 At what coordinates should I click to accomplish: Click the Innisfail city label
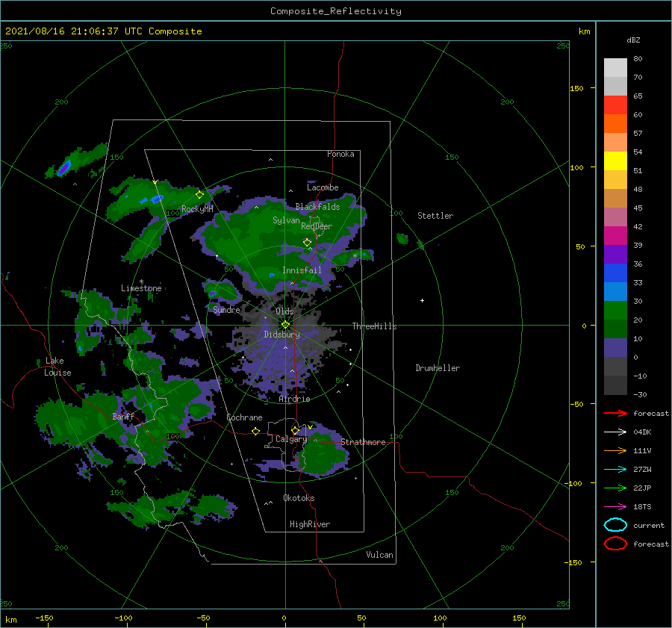(x=302, y=270)
